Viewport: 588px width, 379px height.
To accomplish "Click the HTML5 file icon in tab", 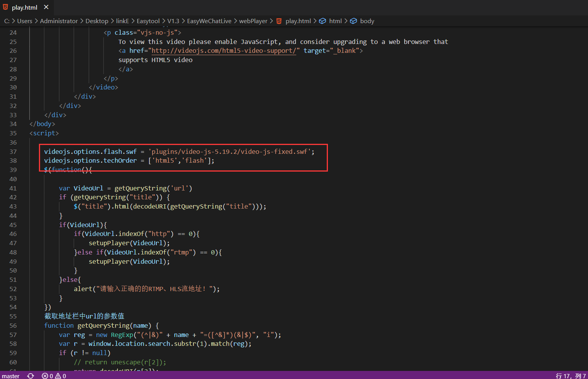I will (5, 7).
